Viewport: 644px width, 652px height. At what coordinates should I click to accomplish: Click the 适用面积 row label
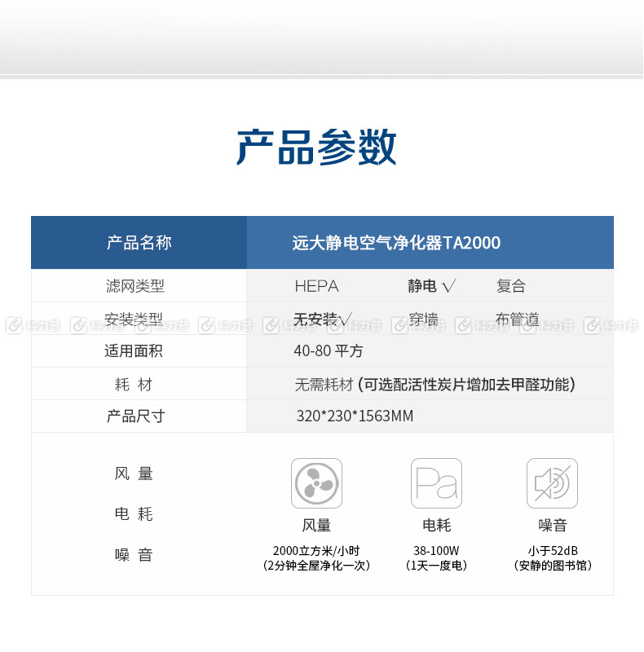[134, 351]
